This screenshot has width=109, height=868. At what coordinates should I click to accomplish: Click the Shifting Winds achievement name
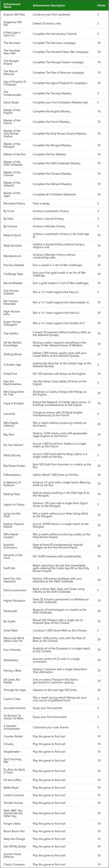[x=13, y=354]
